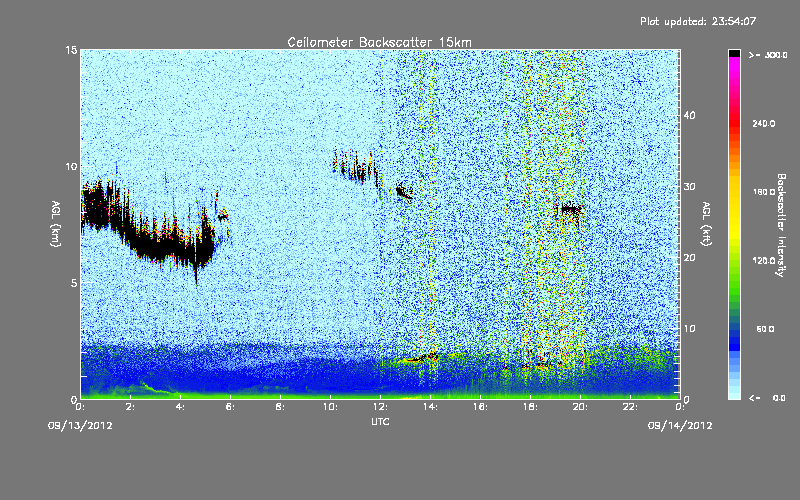Click the small black cloud patch near 13 UTC

click(404, 191)
